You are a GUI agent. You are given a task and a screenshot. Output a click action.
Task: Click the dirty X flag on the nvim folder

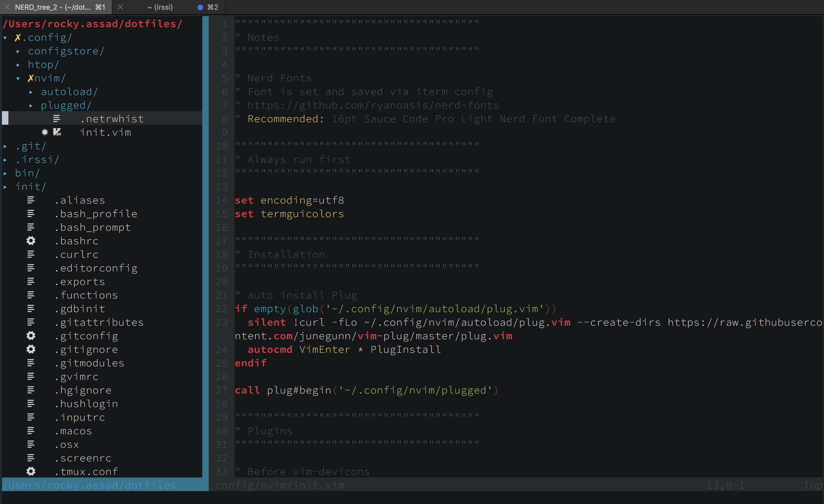pos(30,78)
